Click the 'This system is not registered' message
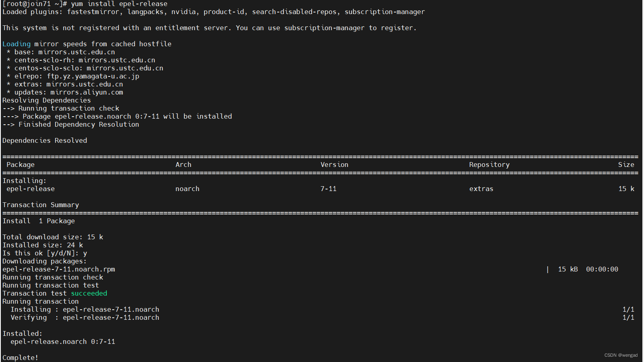 (x=209, y=28)
